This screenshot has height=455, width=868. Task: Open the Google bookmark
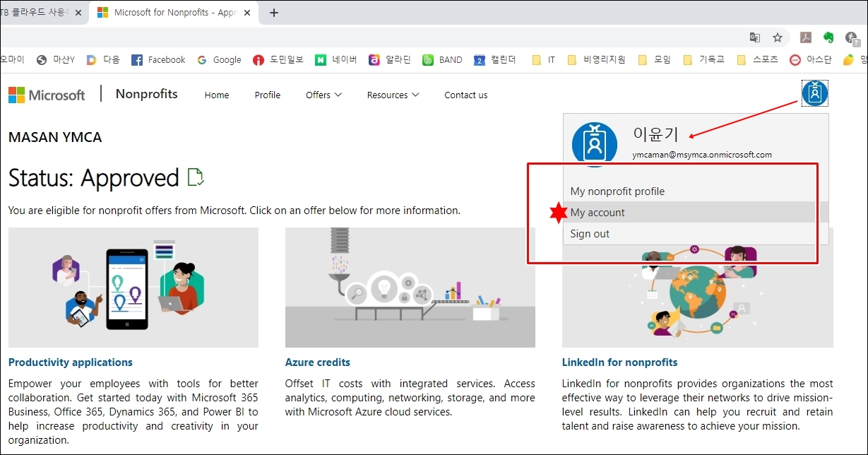click(x=220, y=60)
